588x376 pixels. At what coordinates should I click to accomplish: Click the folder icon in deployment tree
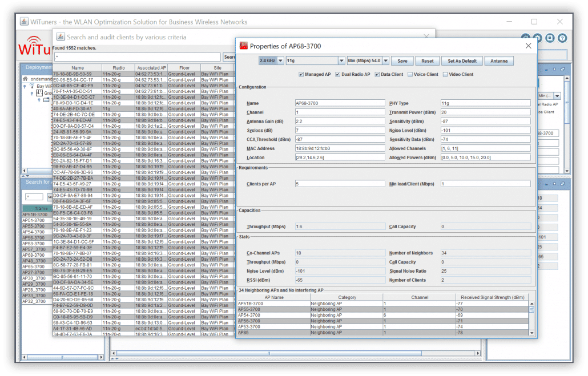tap(46, 100)
